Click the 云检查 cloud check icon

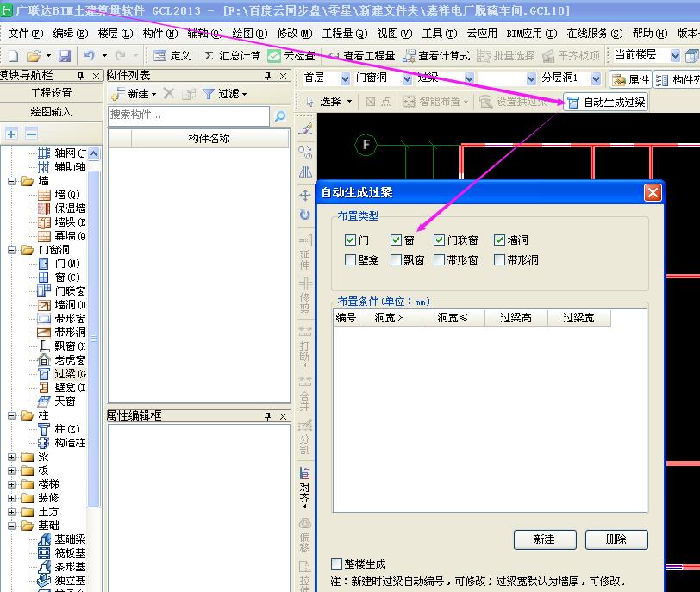(x=273, y=56)
